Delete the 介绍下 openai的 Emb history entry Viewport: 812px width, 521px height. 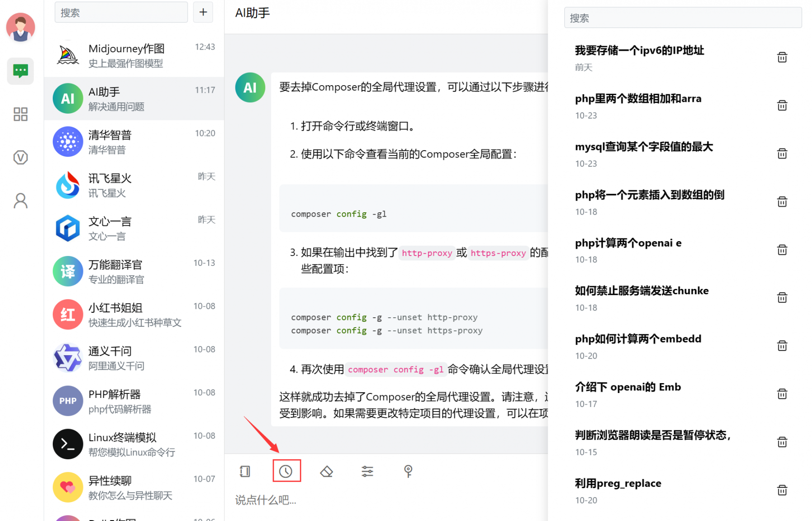point(782,394)
